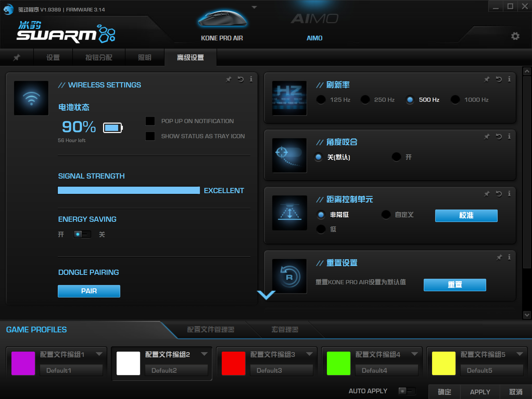Click the PAIR dongle button
This screenshot has width=532, height=399.
pyautogui.click(x=89, y=291)
